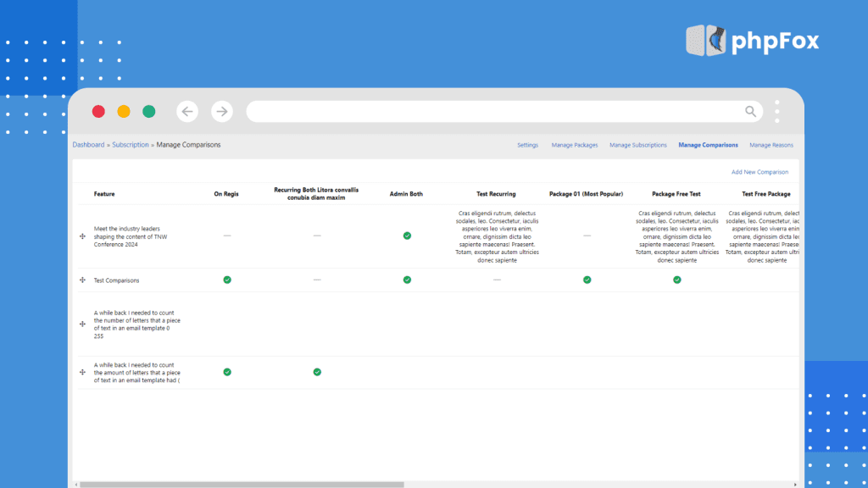The width and height of the screenshot is (868, 488).
Task: Open the Manage Packages tab
Action: pyautogui.click(x=575, y=145)
